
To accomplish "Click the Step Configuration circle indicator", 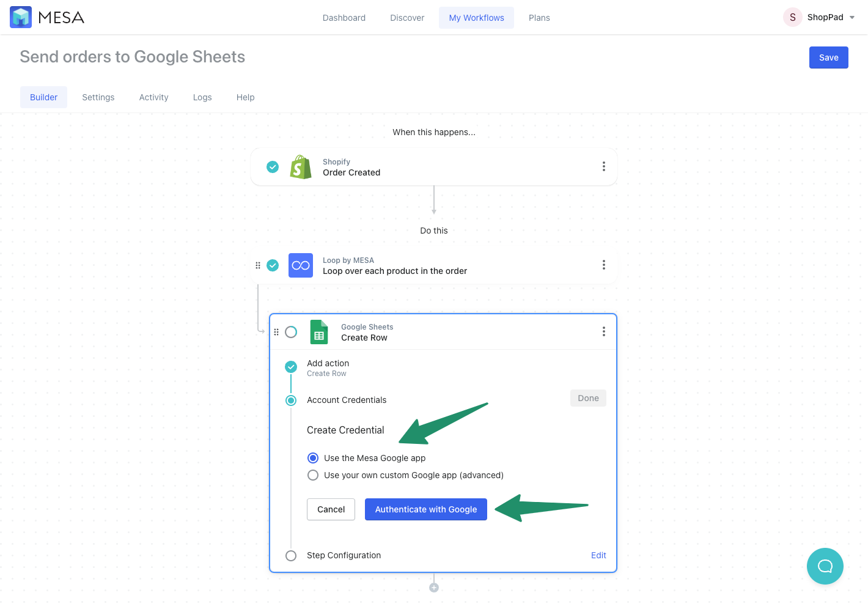I will point(291,556).
